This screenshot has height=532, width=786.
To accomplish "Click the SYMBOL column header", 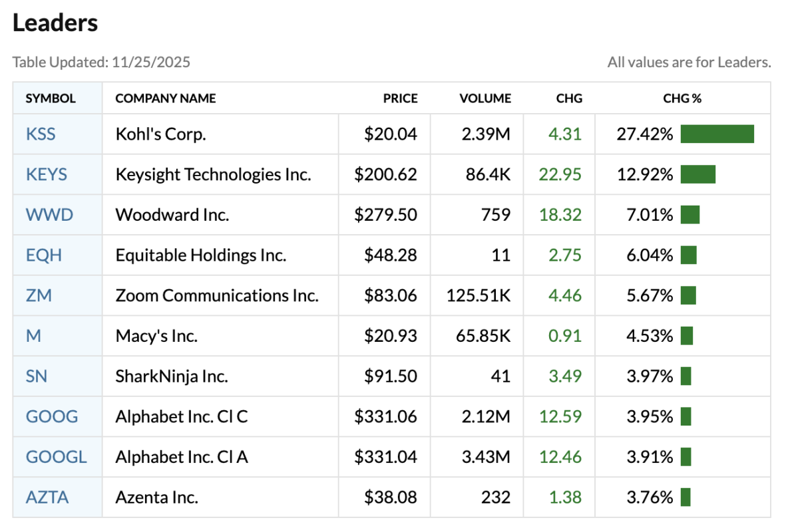I will tap(51, 98).
